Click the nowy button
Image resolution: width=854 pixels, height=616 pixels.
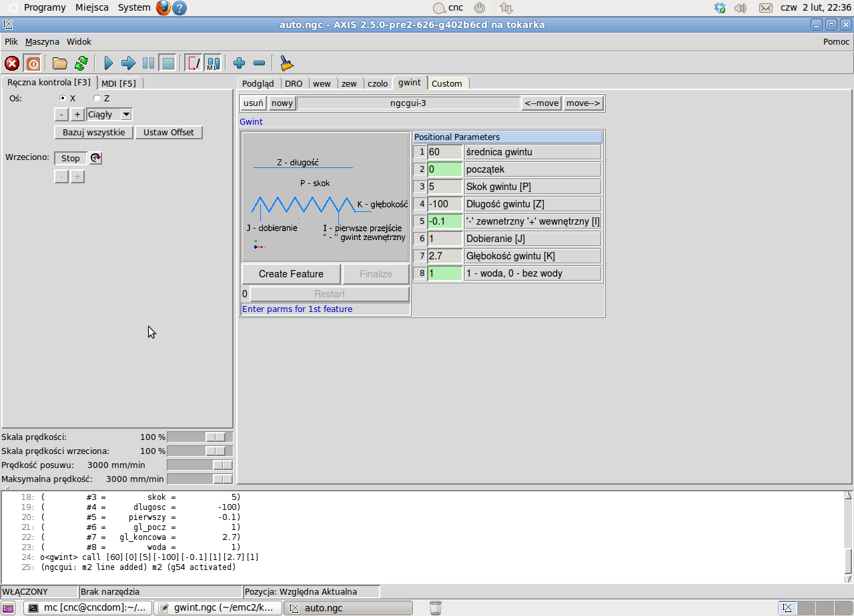(282, 103)
